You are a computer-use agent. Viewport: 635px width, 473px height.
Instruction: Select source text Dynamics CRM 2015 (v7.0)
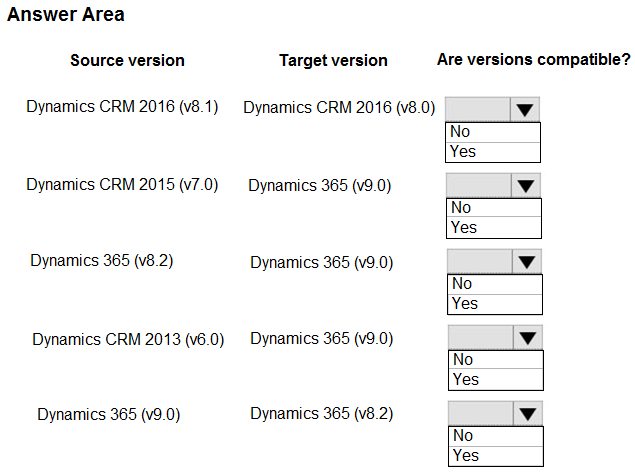[x=122, y=185]
